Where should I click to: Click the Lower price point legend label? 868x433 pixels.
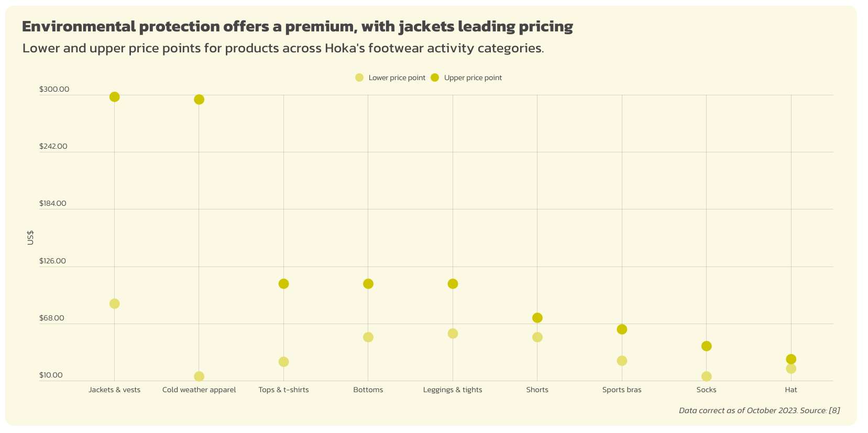pyautogui.click(x=397, y=78)
